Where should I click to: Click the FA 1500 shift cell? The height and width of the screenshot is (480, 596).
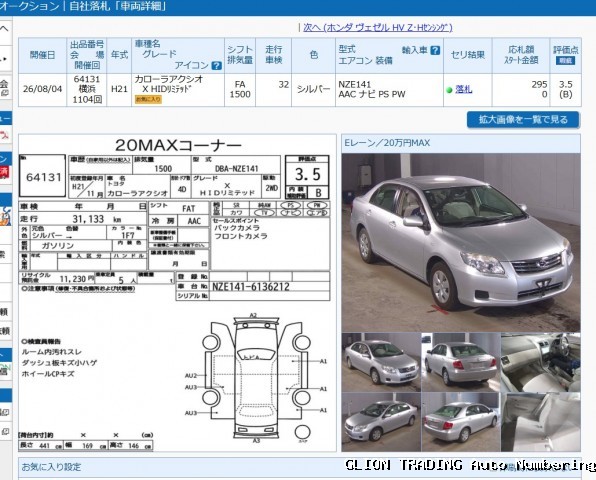(240, 89)
